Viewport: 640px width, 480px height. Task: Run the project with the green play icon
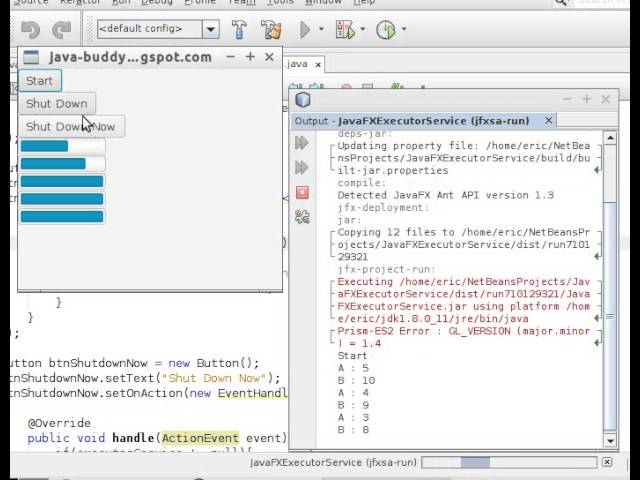[x=305, y=29]
